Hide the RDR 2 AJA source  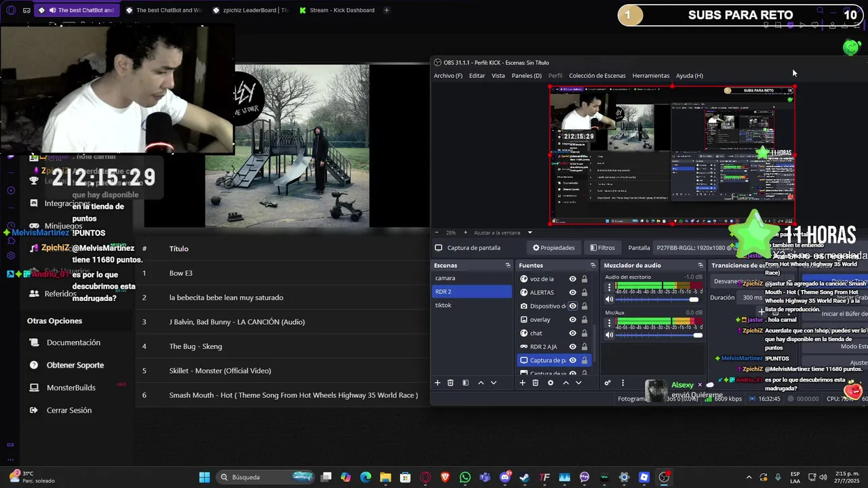(572, 346)
